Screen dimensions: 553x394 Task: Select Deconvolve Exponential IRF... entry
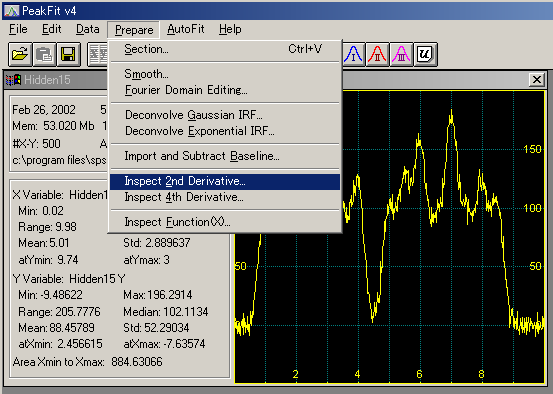click(225, 131)
